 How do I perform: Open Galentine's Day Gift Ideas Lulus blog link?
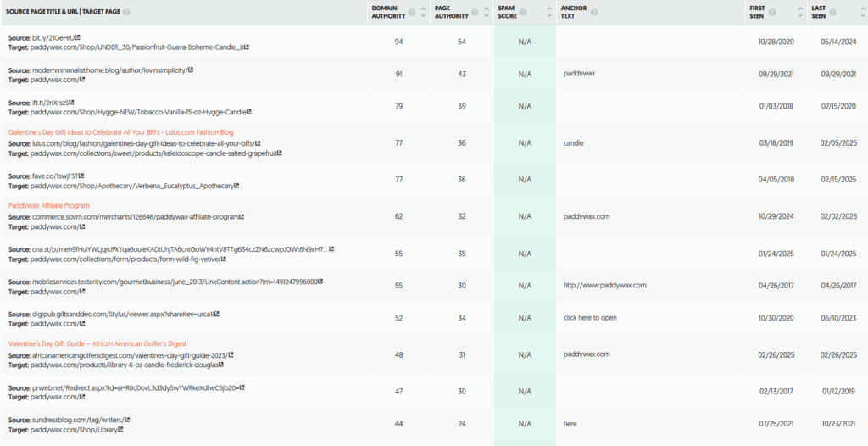[x=120, y=132]
